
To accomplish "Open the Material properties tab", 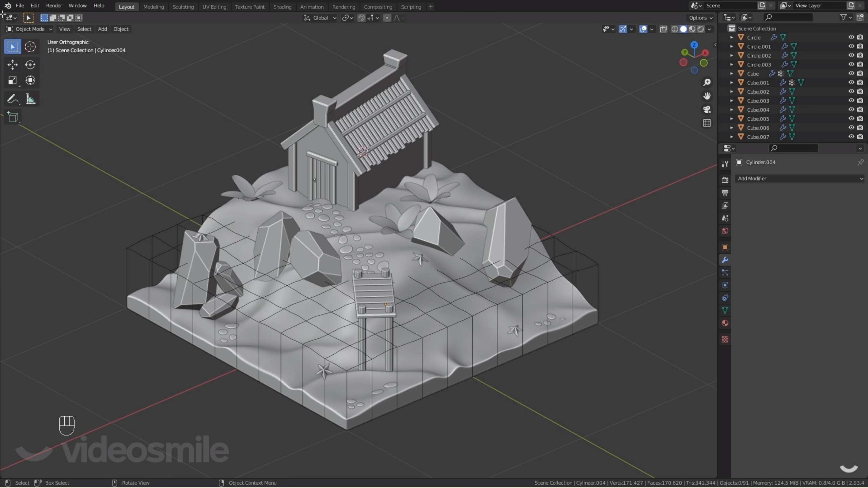I will pyautogui.click(x=725, y=323).
